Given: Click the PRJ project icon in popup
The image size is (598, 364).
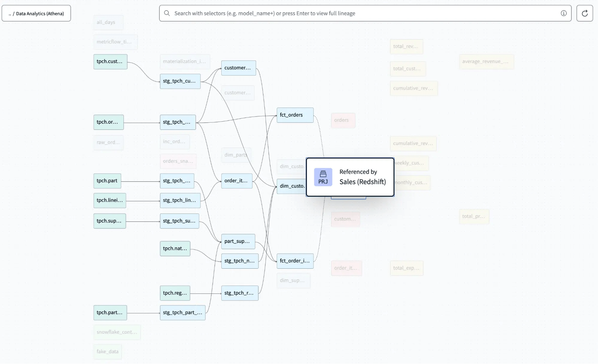Looking at the screenshot, I should pyautogui.click(x=323, y=177).
